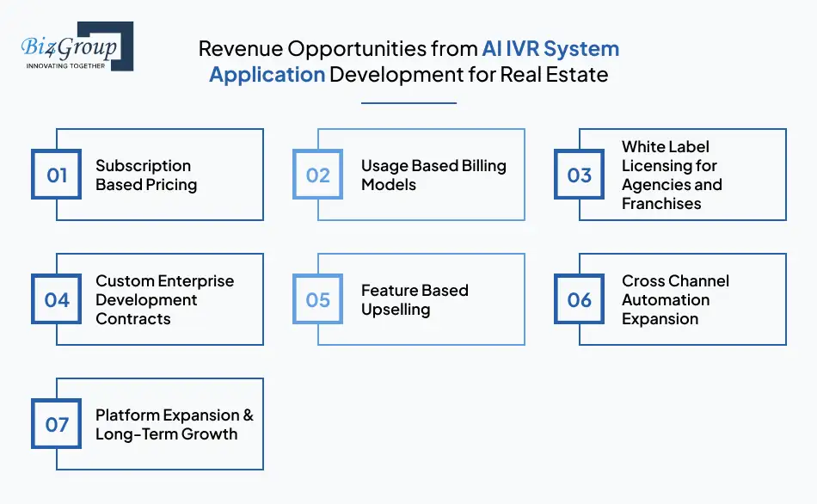Select the 02 number badge

[x=318, y=175]
